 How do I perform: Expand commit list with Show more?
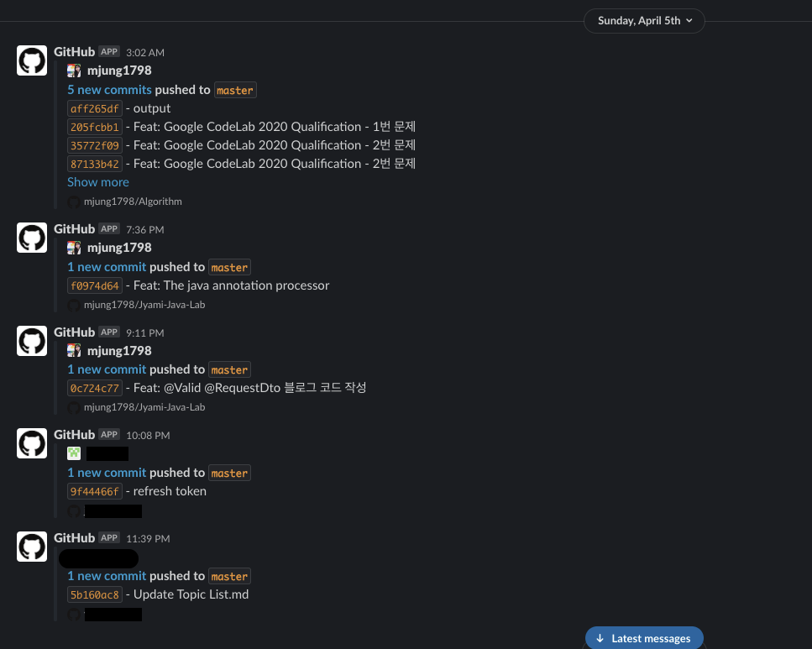[x=98, y=182]
